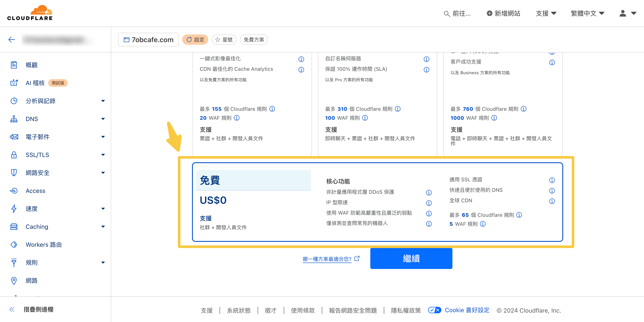Info icon beside 1000 WAF 規則

tap(494, 118)
